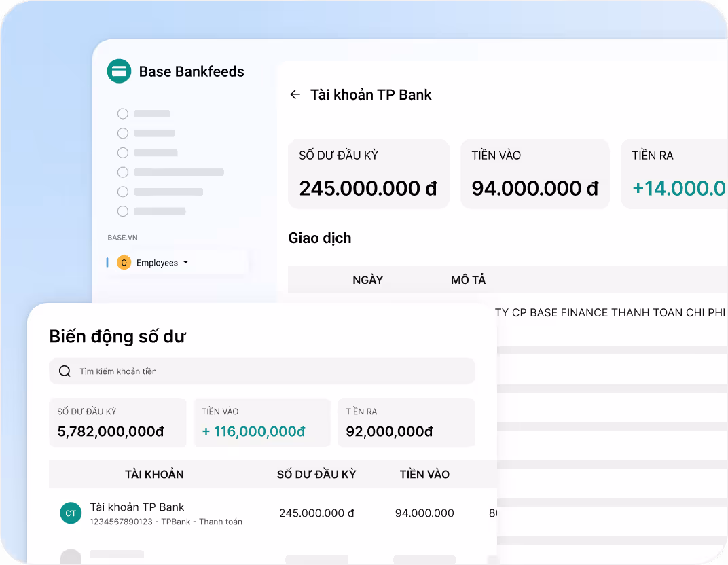Click into the Tìm kiếm khoản tiền search field

[x=262, y=371]
